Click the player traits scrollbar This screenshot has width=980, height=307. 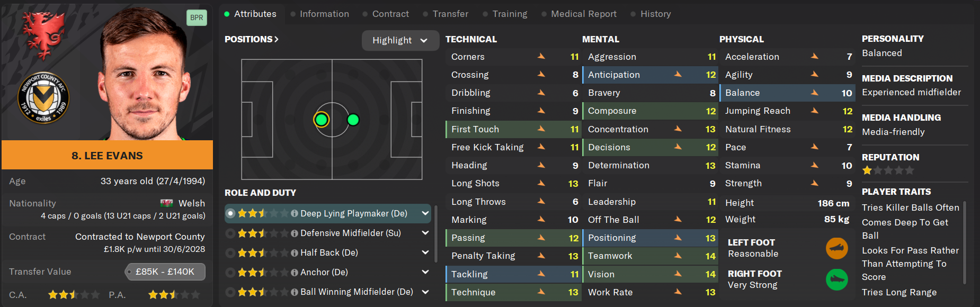[x=965, y=242]
